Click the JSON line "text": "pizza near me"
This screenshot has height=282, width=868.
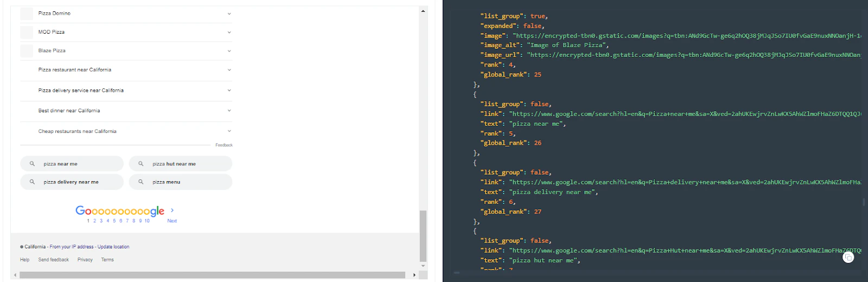coord(523,124)
